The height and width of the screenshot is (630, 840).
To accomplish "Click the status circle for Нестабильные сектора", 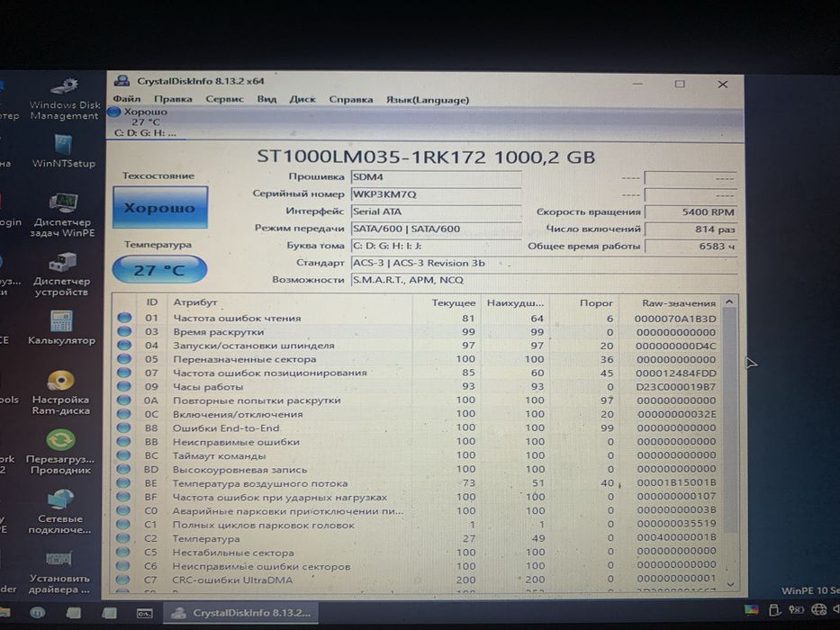I will tap(123, 552).
